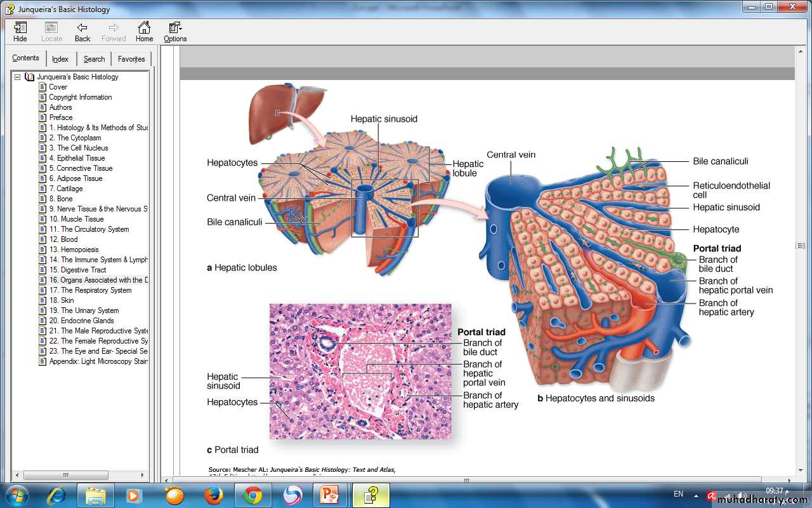
Task: Collapse the Junqueira's Basic Histology tree root
Action: tap(18, 77)
